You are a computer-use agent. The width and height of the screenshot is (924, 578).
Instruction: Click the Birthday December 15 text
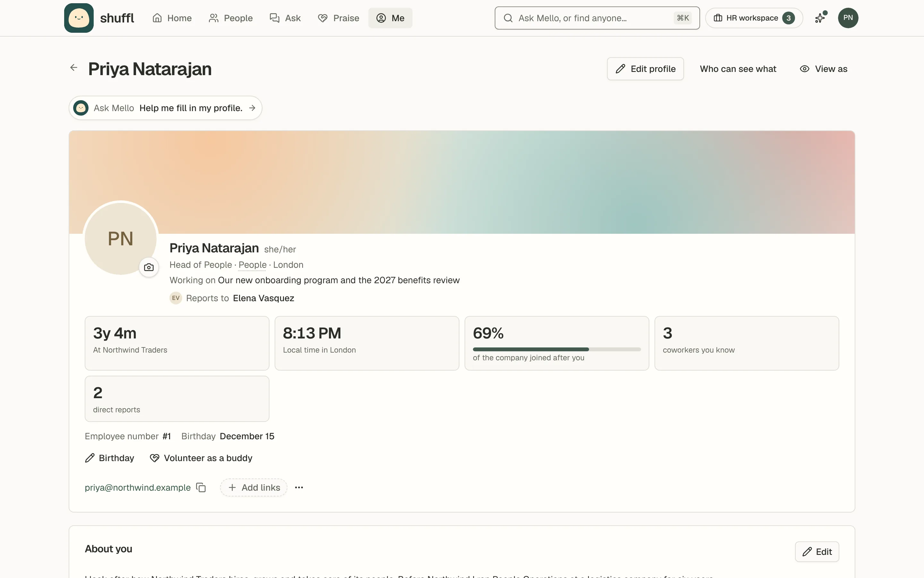click(x=227, y=436)
